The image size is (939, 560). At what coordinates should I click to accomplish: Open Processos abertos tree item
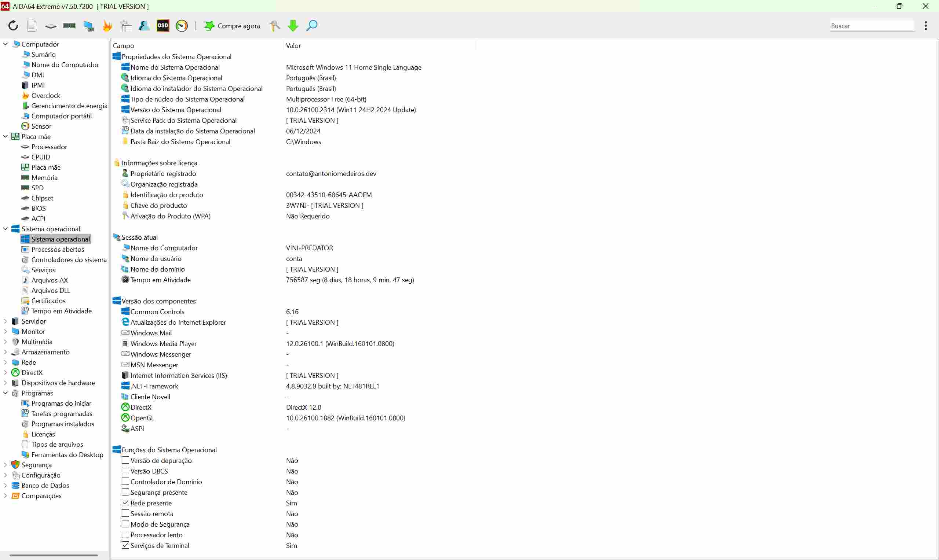(x=57, y=249)
